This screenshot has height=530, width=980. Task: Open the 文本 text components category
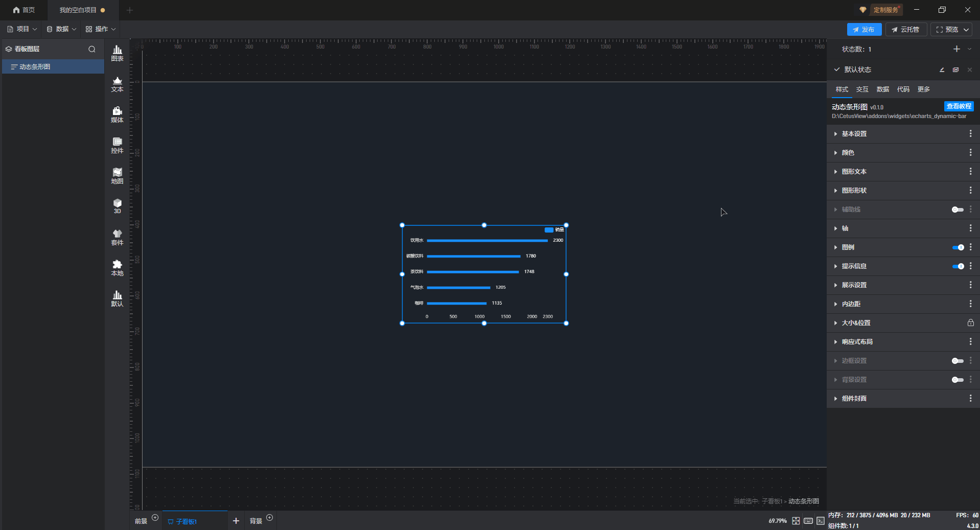117,84
